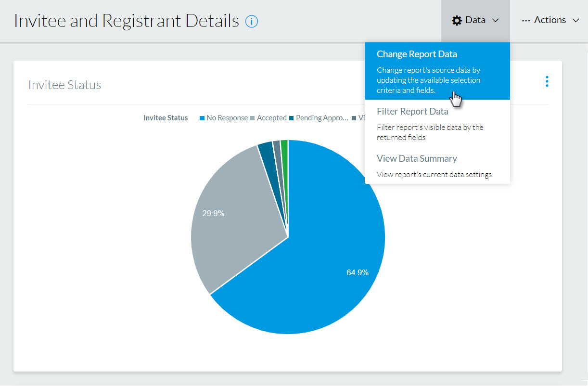The image size is (588, 386).
Task: Select Filter Report Data
Action: click(x=412, y=111)
